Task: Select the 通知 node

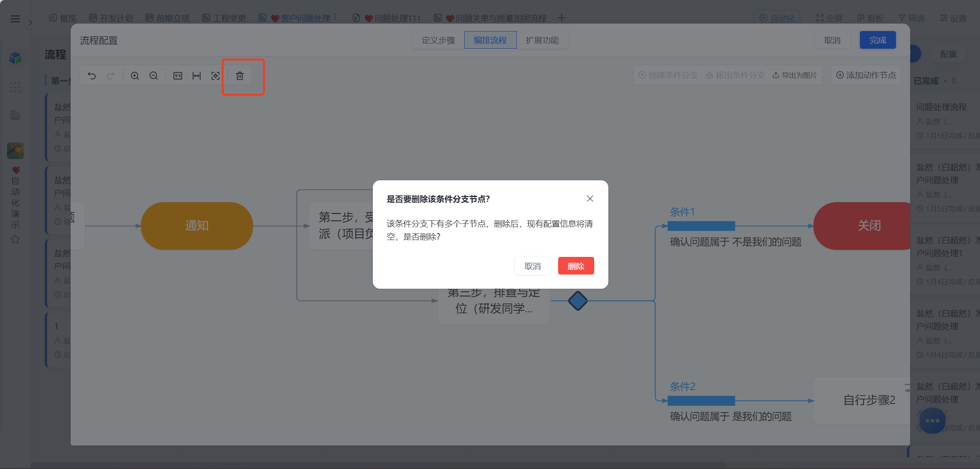Action: point(197,226)
